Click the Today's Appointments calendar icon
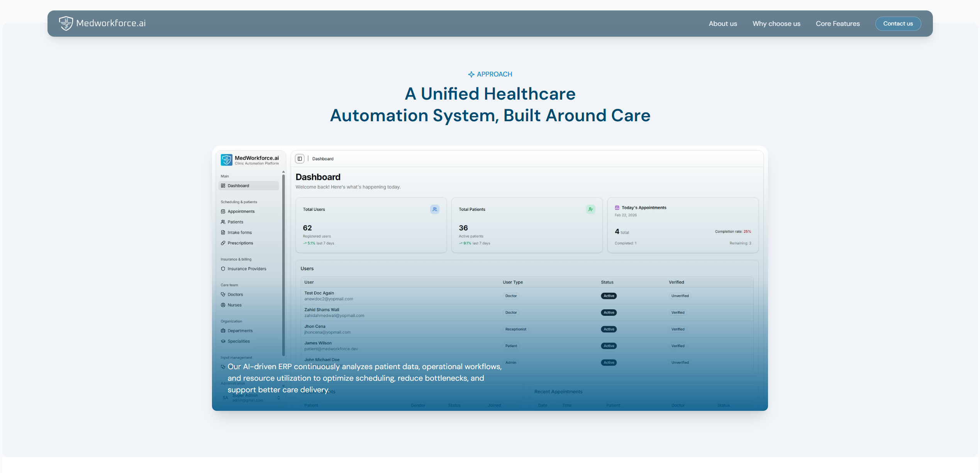This screenshot has width=980, height=473. click(617, 208)
